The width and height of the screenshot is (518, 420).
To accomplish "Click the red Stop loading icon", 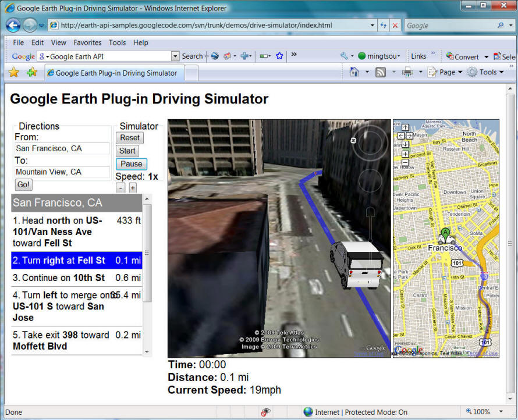I will pos(395,26).
